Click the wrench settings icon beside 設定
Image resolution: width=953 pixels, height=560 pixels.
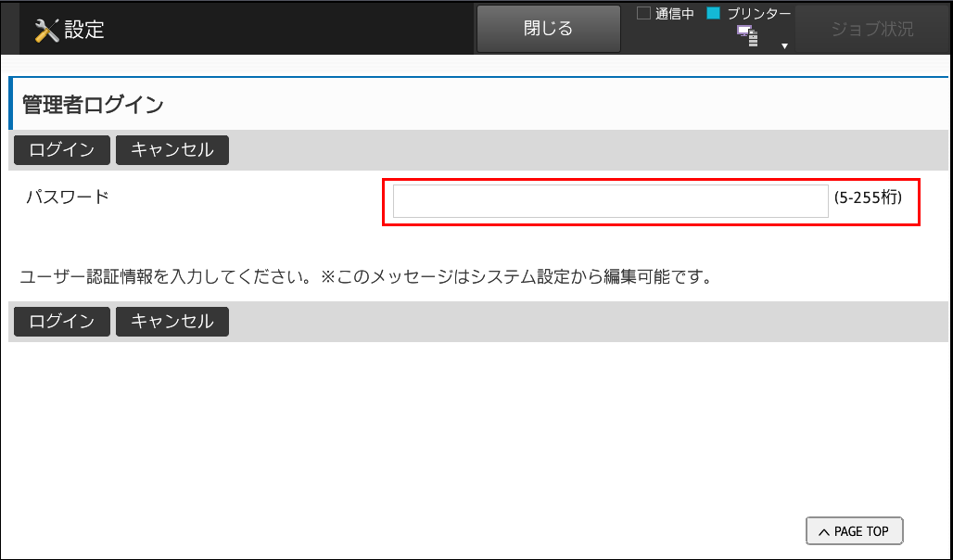(x=46, y=29)
